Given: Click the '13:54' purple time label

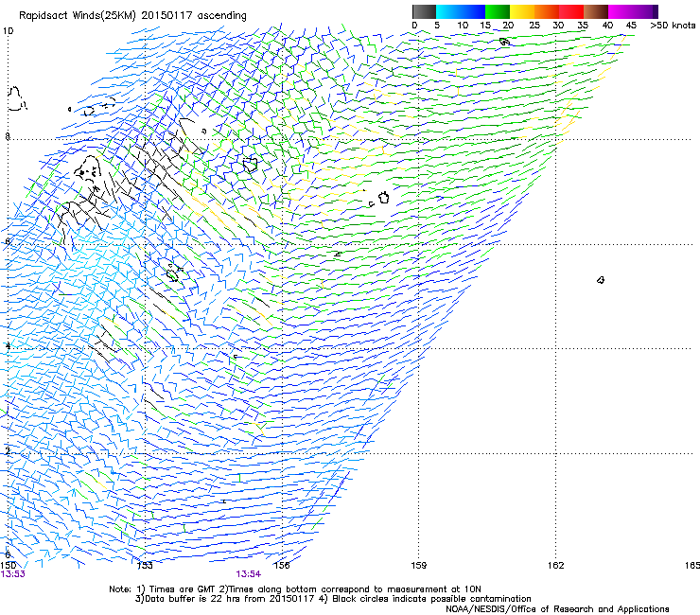Looking at the screenshot, I should tap(248, 574).
